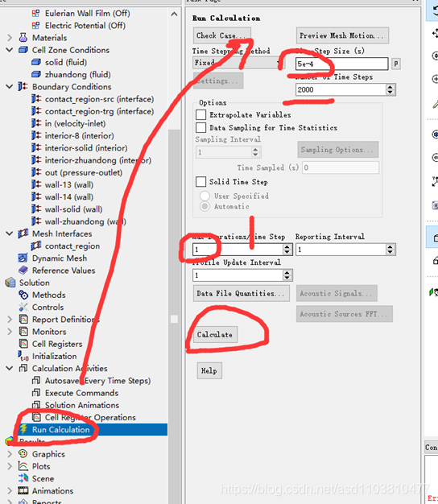Click the contact_region-src interface icon

pos(36,99)
